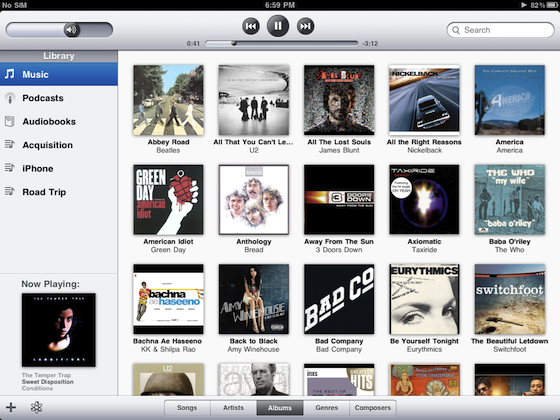Click the "Abbey Road" album title
The width and height of the screenshot is (560, 420).
pyautogui.click(x=168, y=142)
